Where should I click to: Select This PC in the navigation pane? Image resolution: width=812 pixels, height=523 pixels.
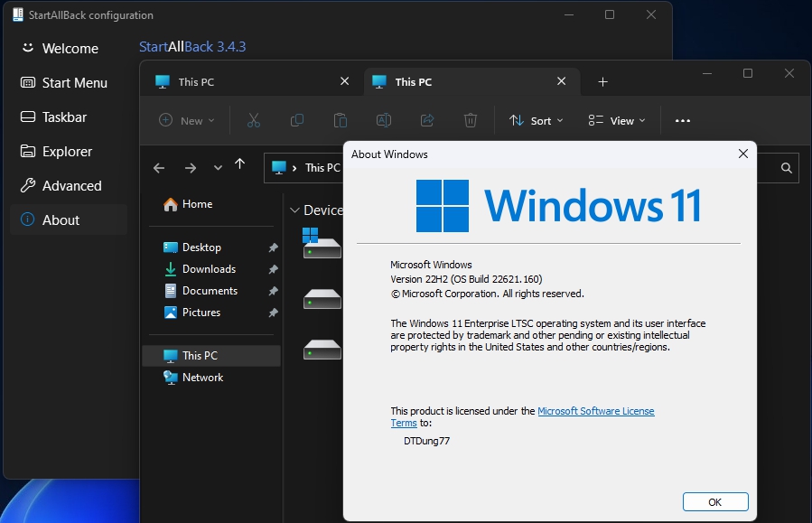(x=211, y=356)
